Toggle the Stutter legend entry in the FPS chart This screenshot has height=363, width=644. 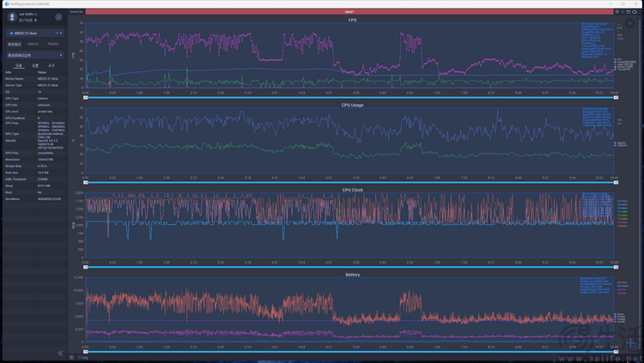623,67
